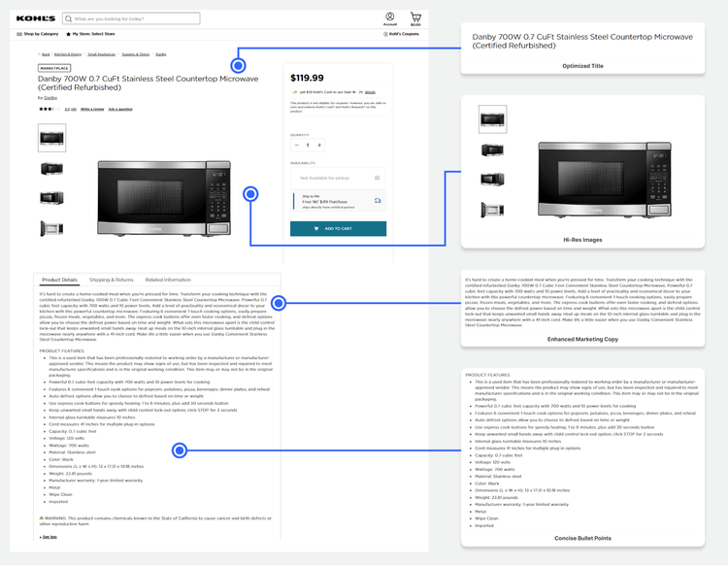
Task: Click the first thumbnail in the Hi-Res Images card
Action: tap(492, 119)
